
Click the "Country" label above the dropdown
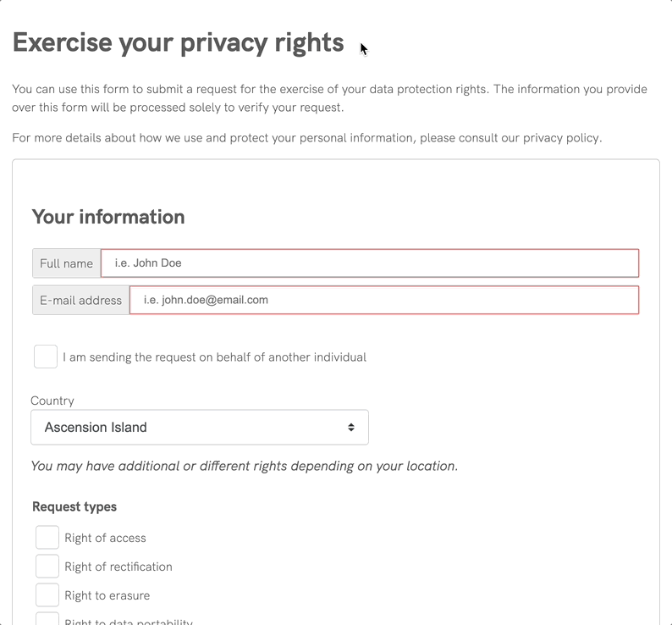coord(52,401)
